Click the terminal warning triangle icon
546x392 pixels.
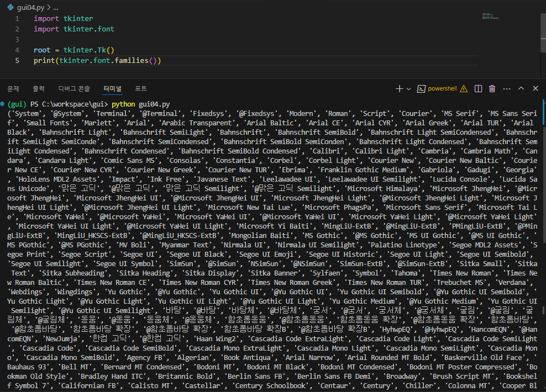[x=464, y=89]
